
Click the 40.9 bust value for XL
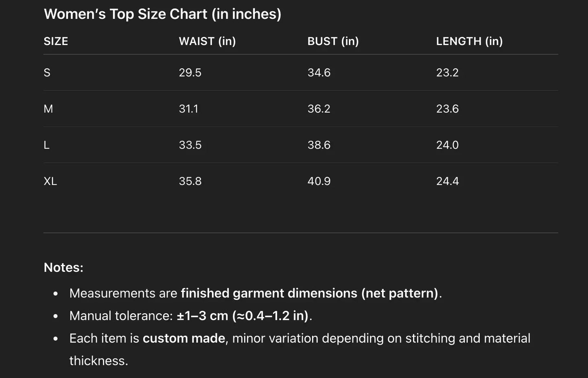point(319,181)
